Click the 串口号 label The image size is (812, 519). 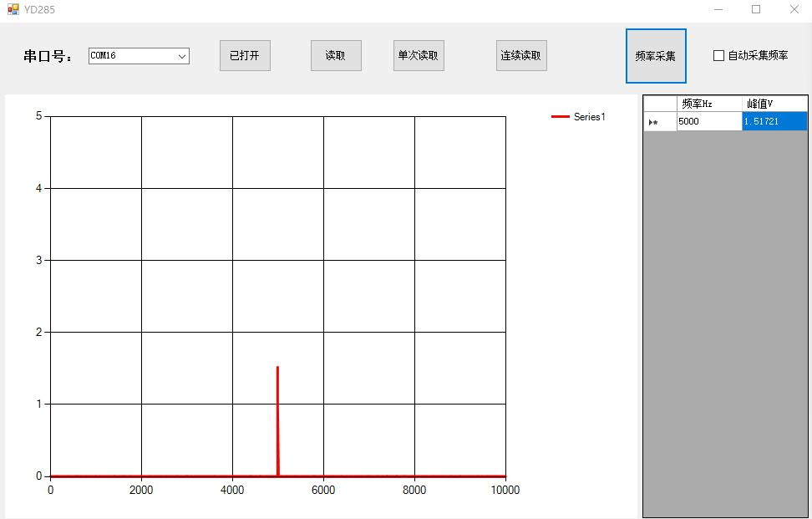[x=48, y=57]
